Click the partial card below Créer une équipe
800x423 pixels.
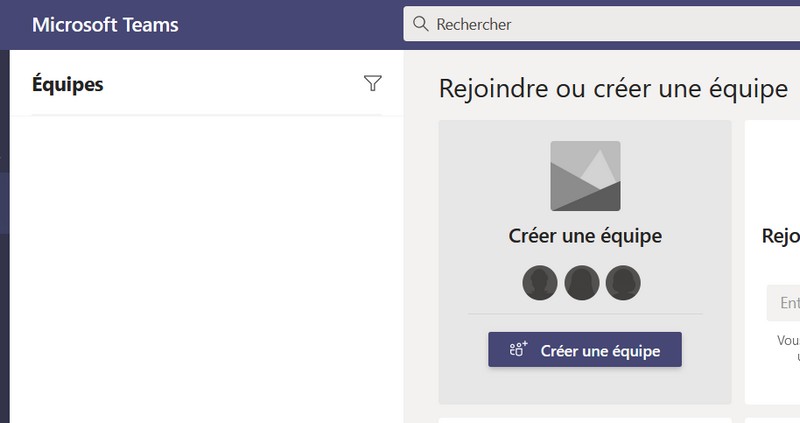pyautogui.click(x=585, y=419)
